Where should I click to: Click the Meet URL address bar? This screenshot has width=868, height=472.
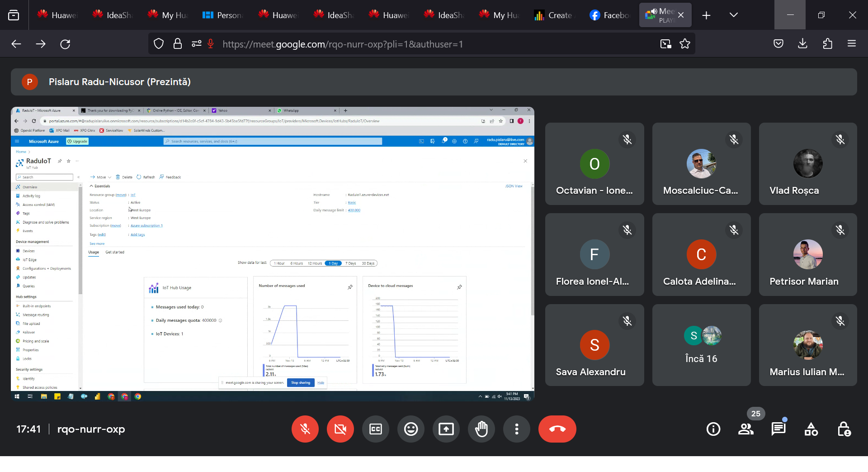tap(407, 44)
